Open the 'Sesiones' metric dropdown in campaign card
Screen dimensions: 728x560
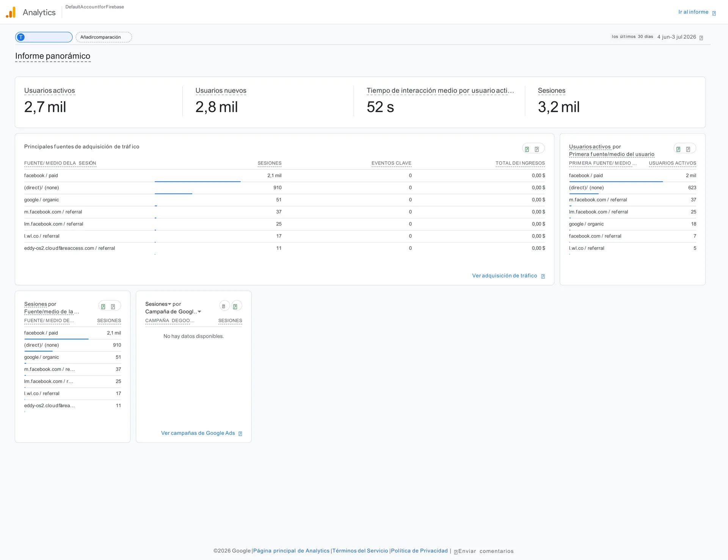(158, 304)
